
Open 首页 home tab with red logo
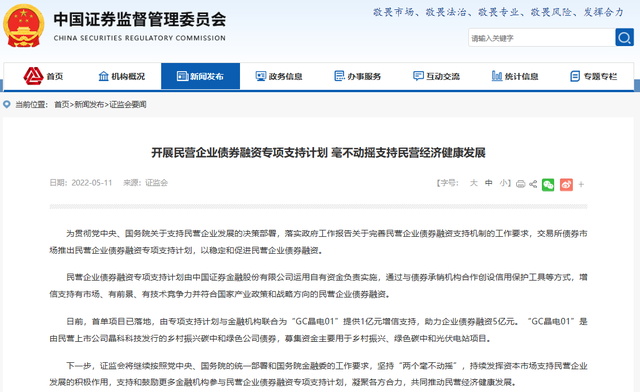pyautogui.click(x=43, y=76)
